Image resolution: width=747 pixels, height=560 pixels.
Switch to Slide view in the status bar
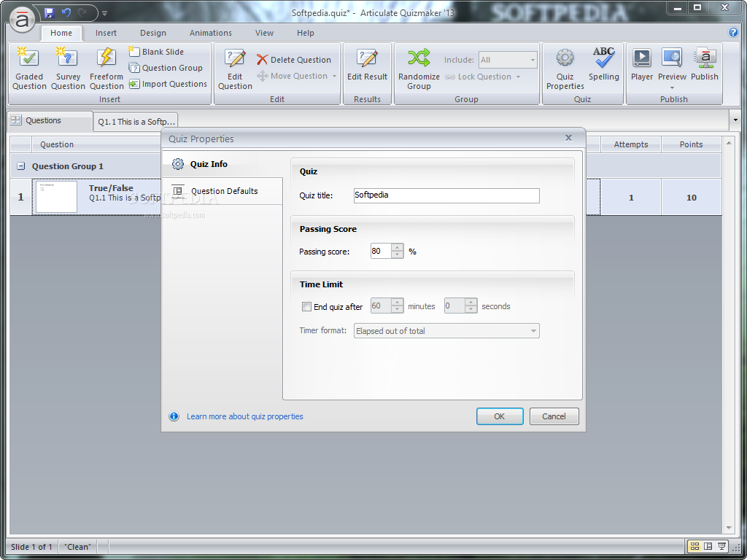point(708,546)
